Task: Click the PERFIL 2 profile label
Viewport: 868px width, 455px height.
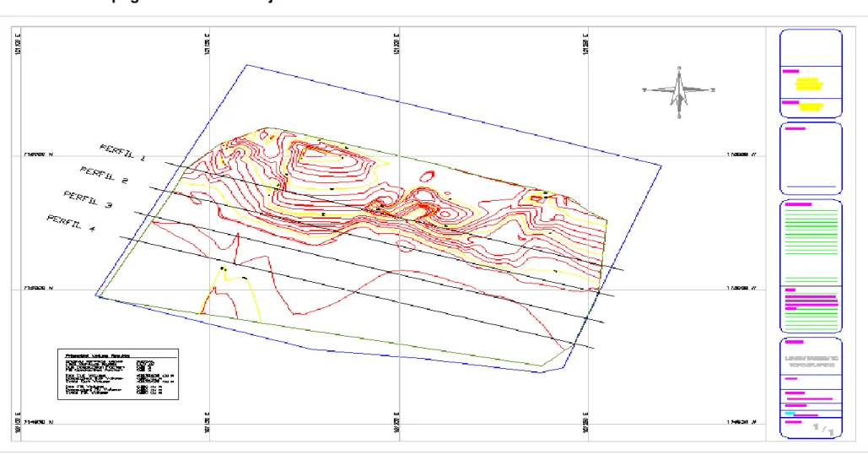Action: (104, 175)
